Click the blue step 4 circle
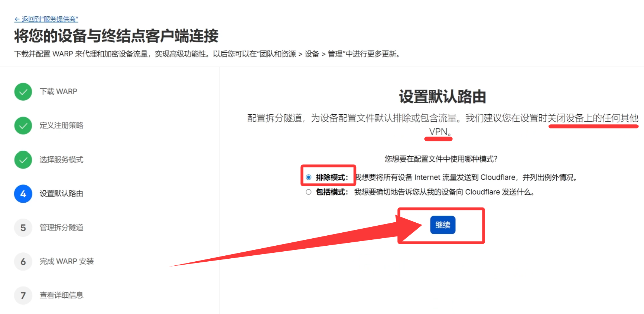The image size is (644, 314). [23, 194]
